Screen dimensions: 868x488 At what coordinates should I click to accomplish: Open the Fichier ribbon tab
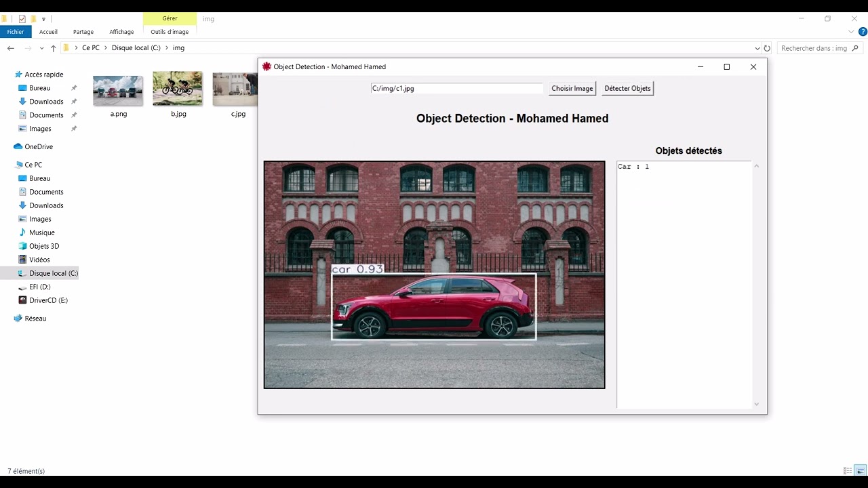pyautogui.click(x=16, y=32)
